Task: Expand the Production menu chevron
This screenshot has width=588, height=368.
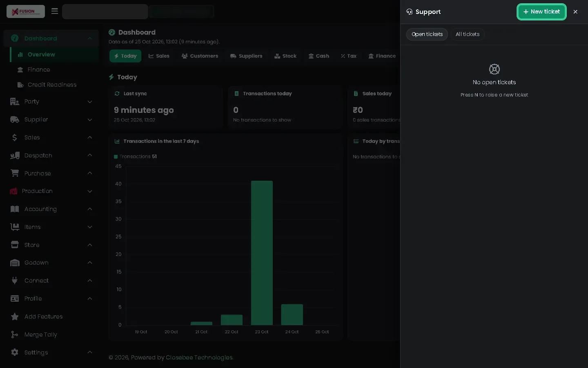Action: (x=90, y=191)
